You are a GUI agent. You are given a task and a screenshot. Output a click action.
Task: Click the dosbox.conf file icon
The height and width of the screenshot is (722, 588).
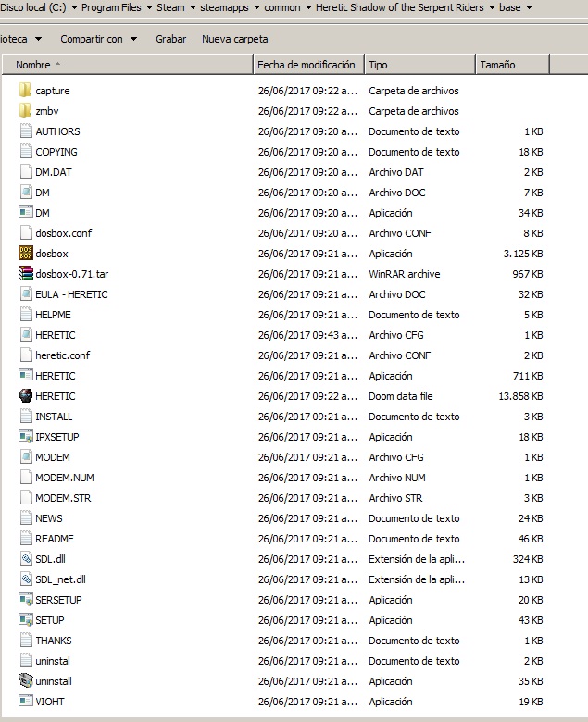pos(26,233)
